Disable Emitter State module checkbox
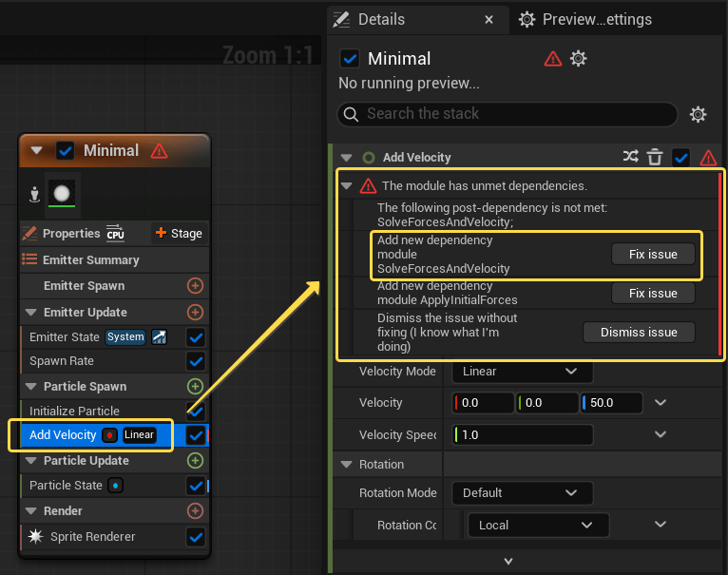Screen dimensions: 728x575 click(x=196, y=337)
